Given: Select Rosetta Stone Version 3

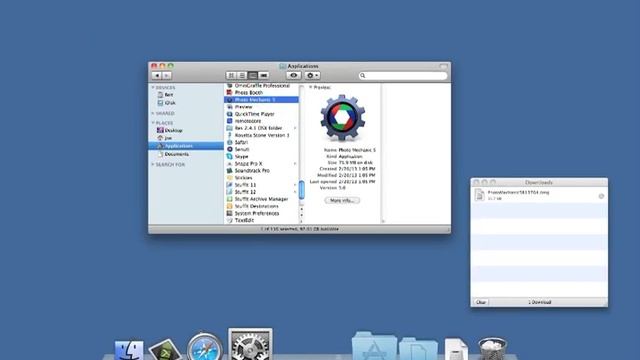Looking at the screenshot, I should tap(262, 135).
